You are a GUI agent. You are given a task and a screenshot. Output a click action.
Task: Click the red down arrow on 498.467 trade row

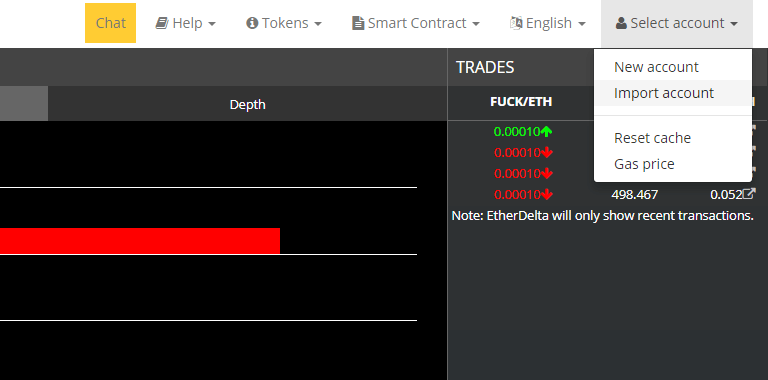click(547, 195)
